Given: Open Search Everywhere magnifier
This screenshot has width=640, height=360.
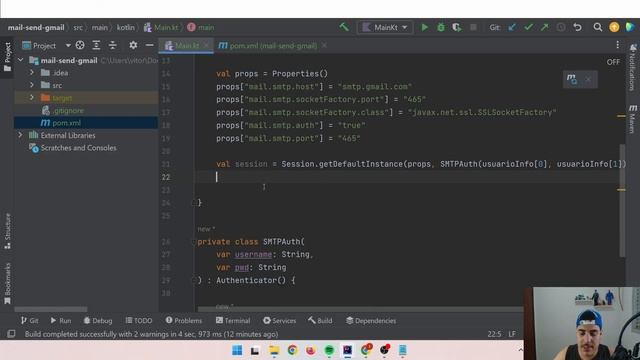Looking at the screenshot, I should (598, 27).
